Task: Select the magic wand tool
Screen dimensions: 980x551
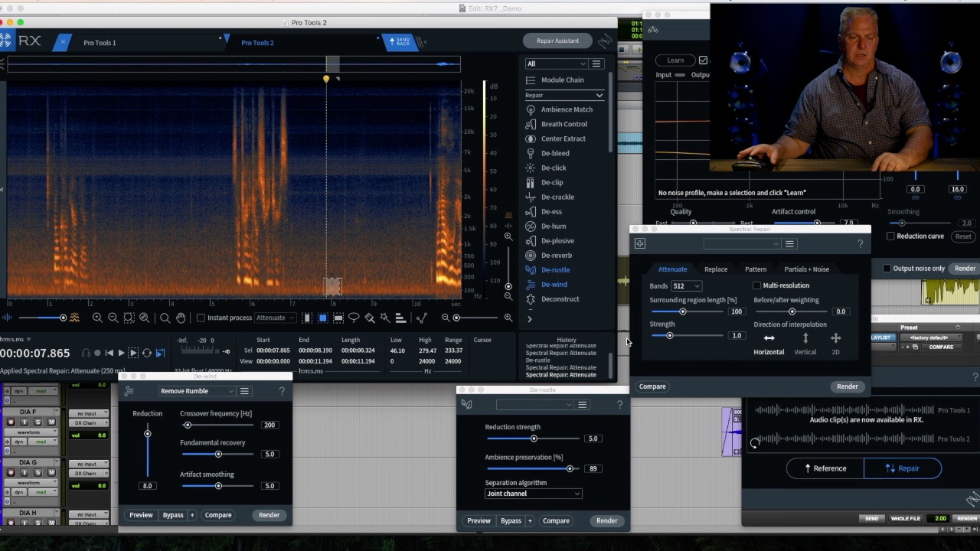Action: [x=385, y=318]
